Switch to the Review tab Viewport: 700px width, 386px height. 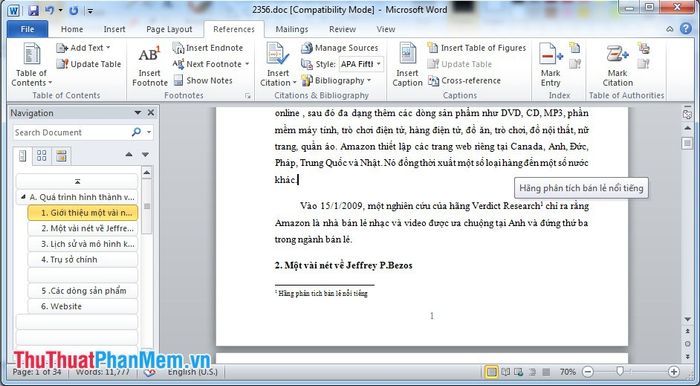click(x=342, y=29)
